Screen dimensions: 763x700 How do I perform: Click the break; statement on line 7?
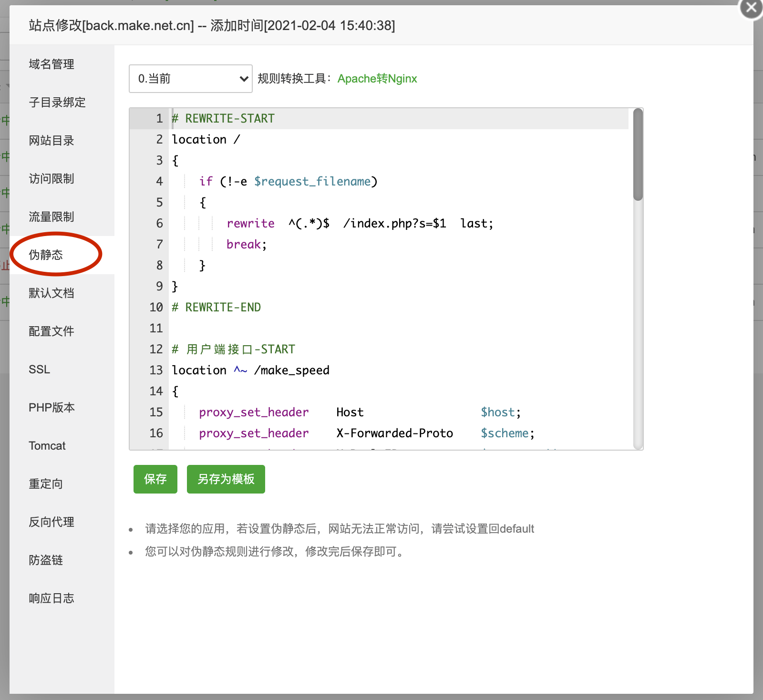pyautogui.click(x=247, y=245)
